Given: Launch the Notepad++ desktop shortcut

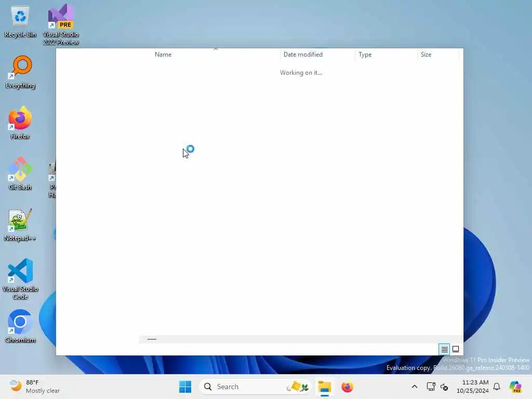Looking at the screenshot, I should pos(20,224).
